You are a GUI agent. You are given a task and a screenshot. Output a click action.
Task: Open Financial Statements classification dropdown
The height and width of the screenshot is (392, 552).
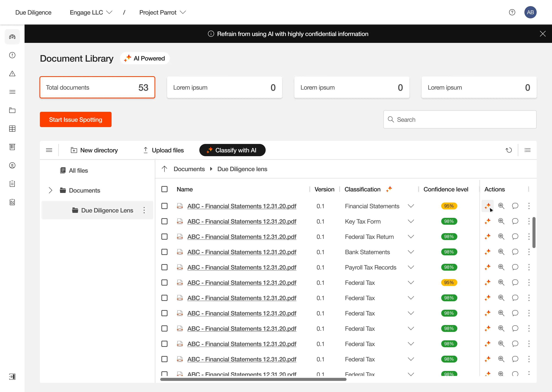(x=411, y=206)
